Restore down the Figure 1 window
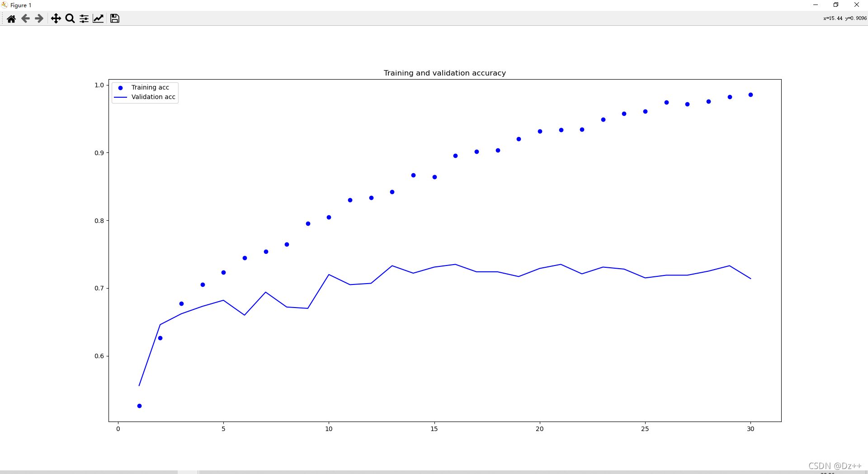Screen dimensions: 868x474 coord(836,5)
